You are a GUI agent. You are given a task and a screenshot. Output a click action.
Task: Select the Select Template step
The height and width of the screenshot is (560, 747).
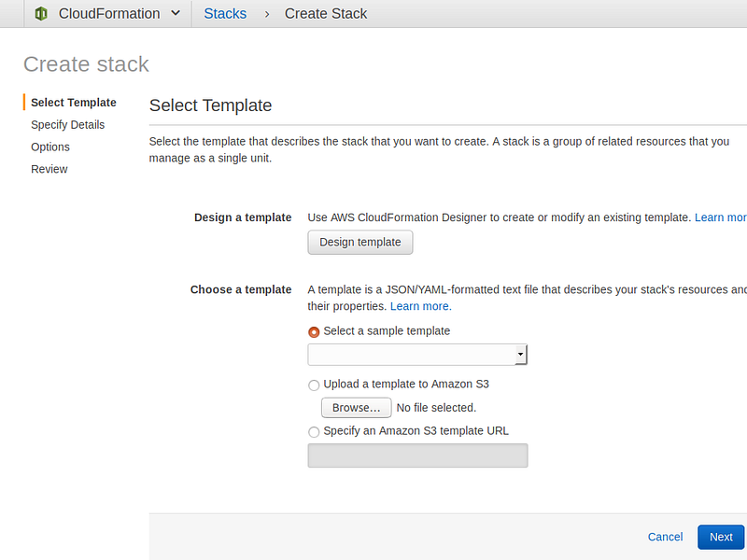click(74, 103)
